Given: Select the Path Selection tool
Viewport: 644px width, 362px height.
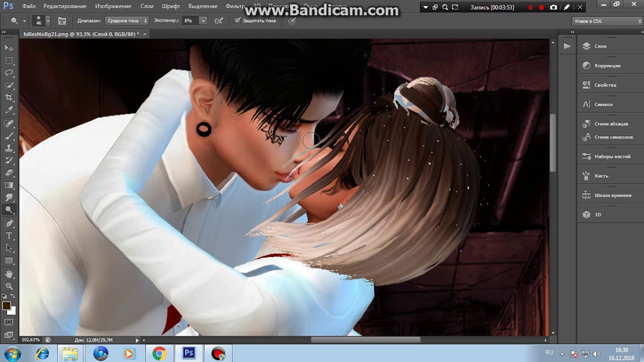Looking at the screenshot, I should 9,248.
